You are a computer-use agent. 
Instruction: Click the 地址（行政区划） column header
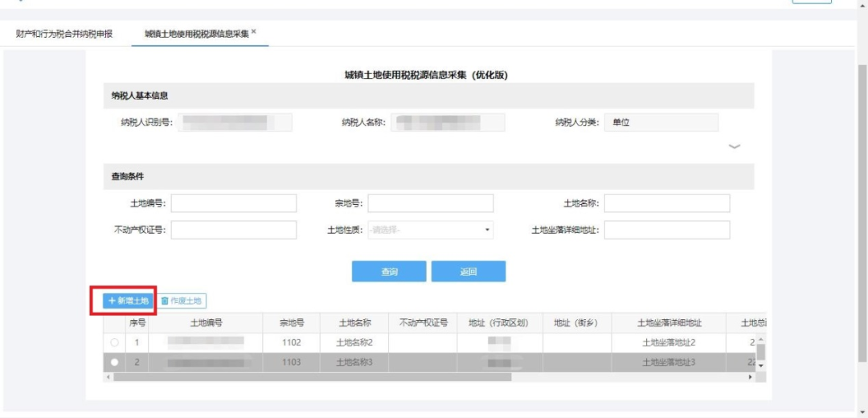(x=500, y=323)
